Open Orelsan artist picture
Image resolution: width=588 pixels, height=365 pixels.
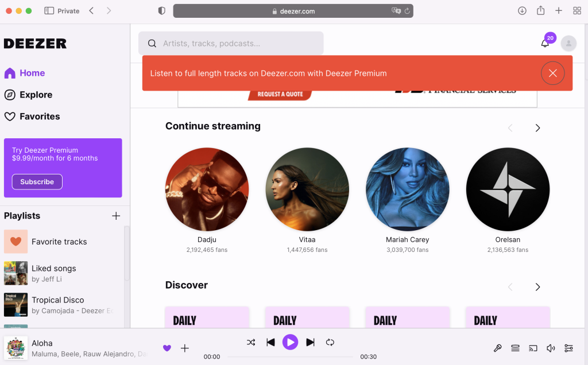[x=508, y=189]
